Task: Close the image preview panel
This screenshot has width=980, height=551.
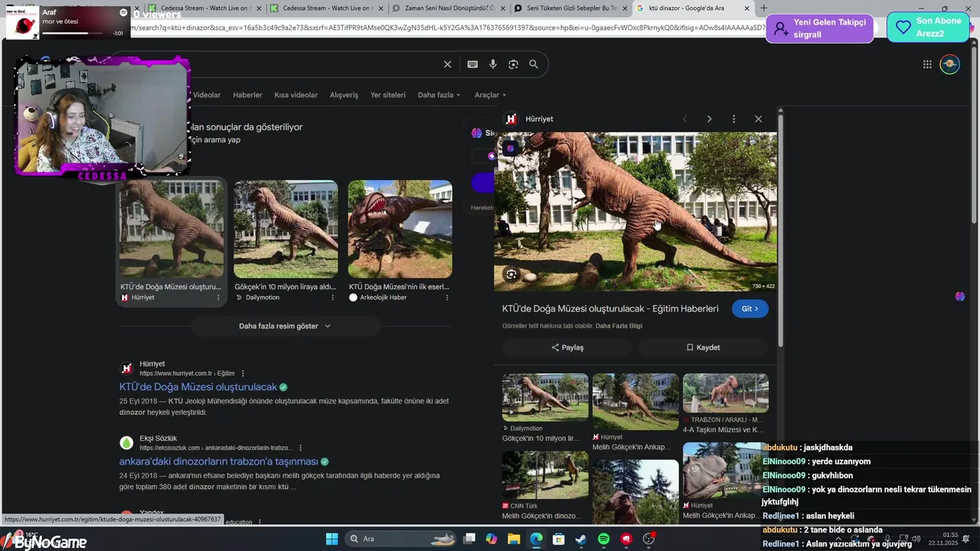Action: (x=758, y=119)
